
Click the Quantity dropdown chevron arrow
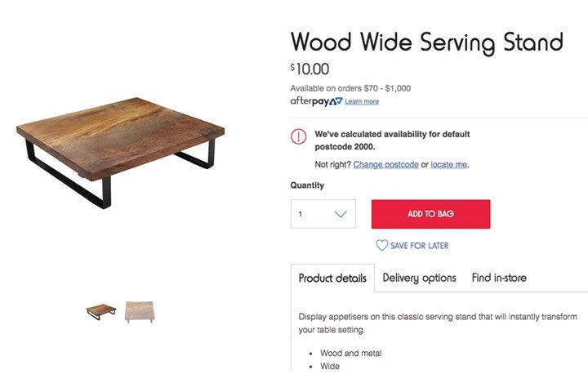pyautogui.click(x=341, y=215)
